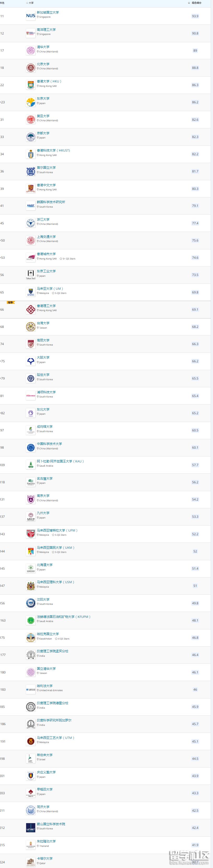Click the 九州大学 logo icon
213x868 pixels.
coord(31,517)
